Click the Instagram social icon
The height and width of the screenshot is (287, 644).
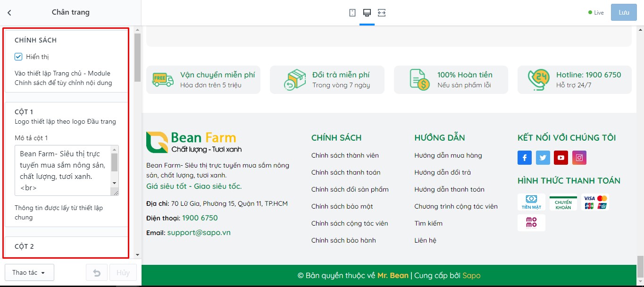(x=579, y=158)
